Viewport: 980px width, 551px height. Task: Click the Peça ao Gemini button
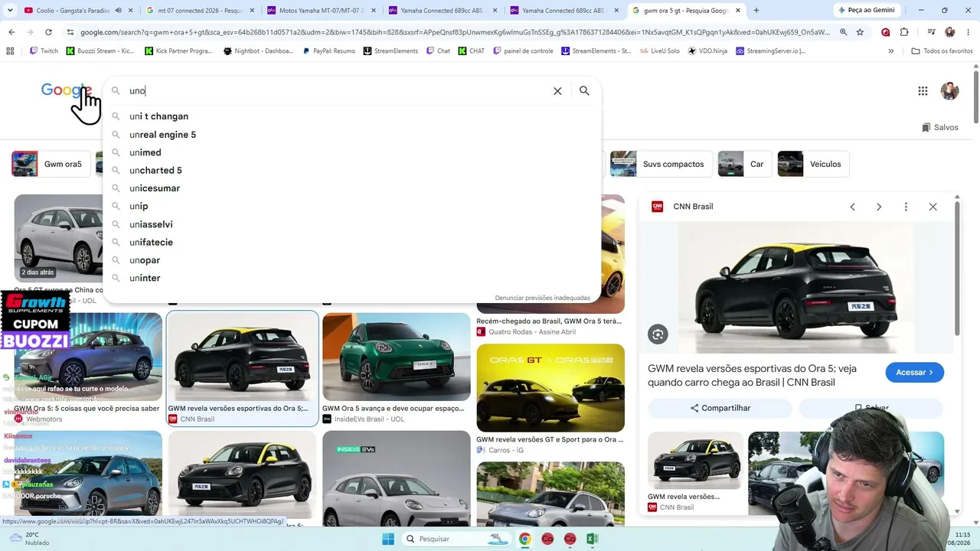click(867, 11)
